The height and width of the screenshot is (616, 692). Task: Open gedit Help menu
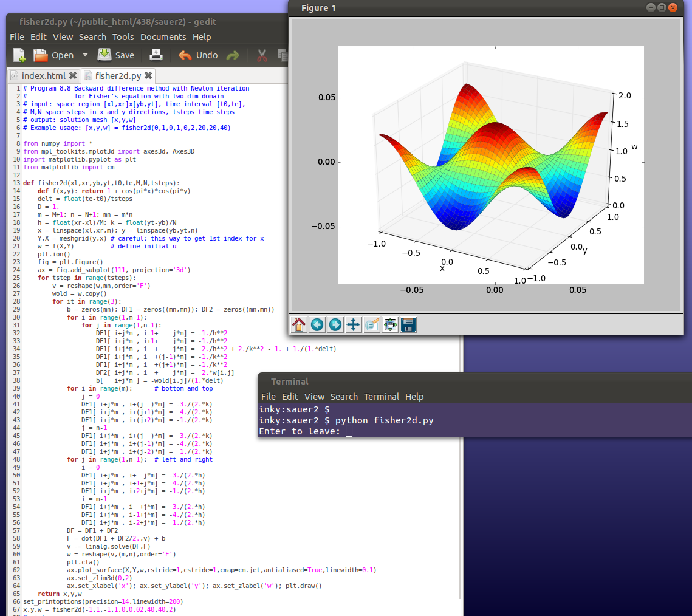(202, 37)
